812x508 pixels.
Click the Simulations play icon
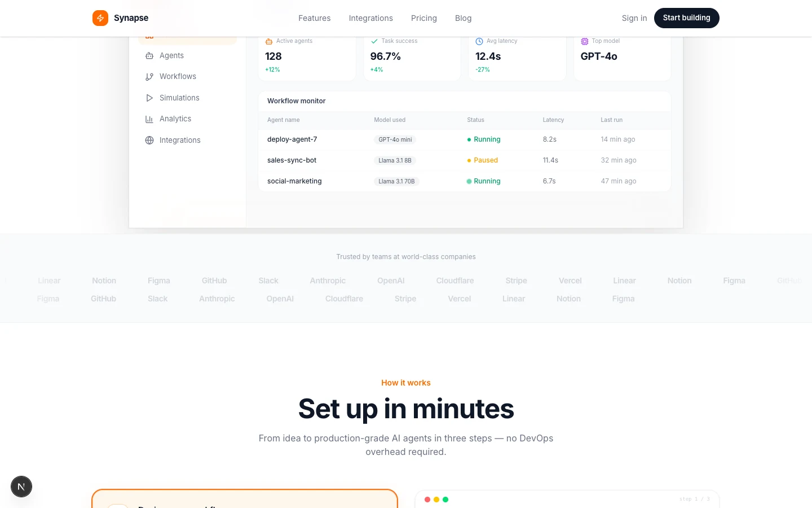tap(149, 98)
